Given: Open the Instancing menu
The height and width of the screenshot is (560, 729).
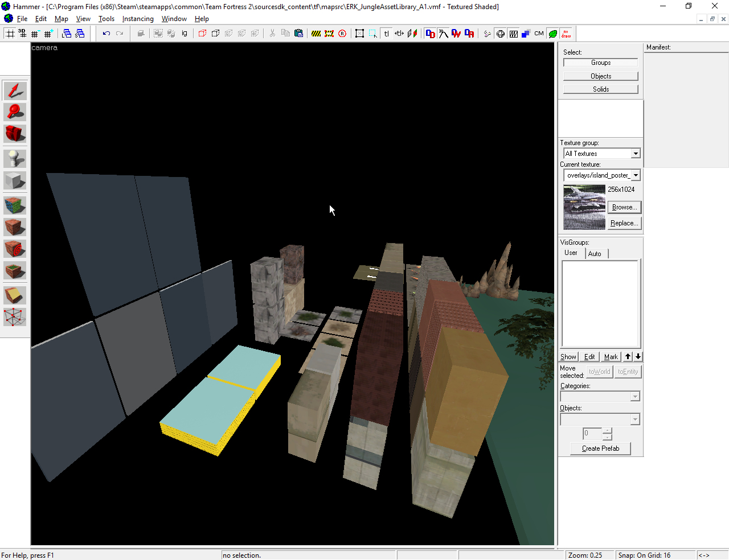Looking at the screenshot, I should (x=138, y=19).
